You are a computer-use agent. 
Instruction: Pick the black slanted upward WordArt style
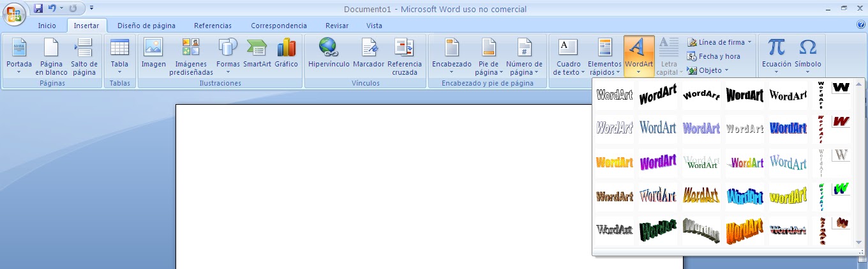658,95
